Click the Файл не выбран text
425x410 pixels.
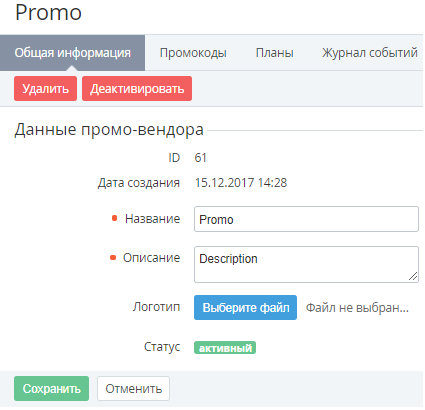click(x=357, y=308)
